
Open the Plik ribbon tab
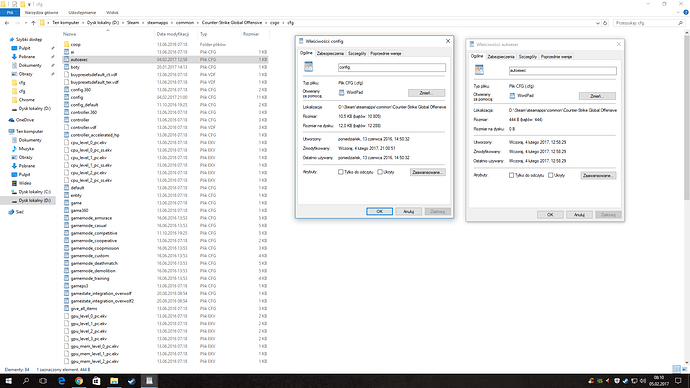(10, 13)
